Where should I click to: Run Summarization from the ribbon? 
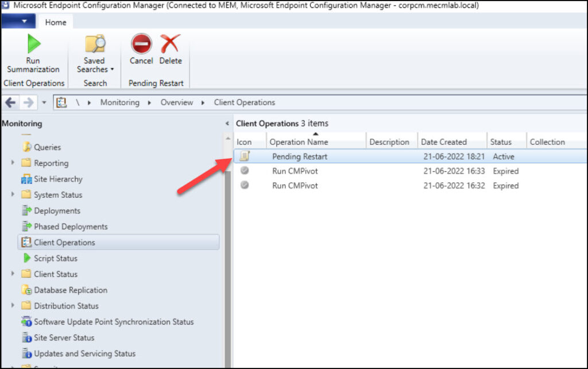(33, 53)
